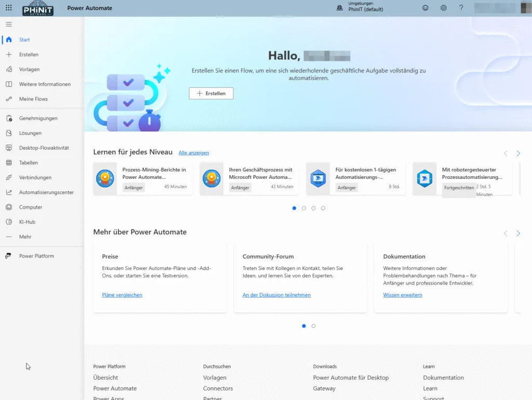Screen dimensions: 532x400
Task: Collapse the left navigation hamburger menu
Action: pyautogui.click(x=9, y=24)
